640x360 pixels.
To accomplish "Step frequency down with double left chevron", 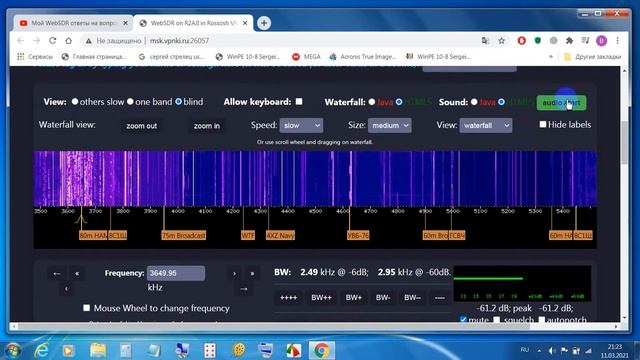I will click(77, 273).
